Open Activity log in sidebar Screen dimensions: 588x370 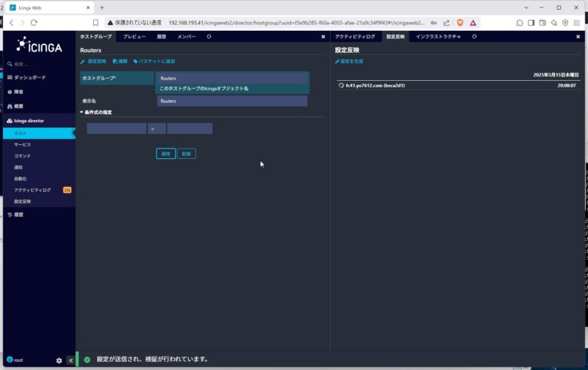(x=32, y=191)
